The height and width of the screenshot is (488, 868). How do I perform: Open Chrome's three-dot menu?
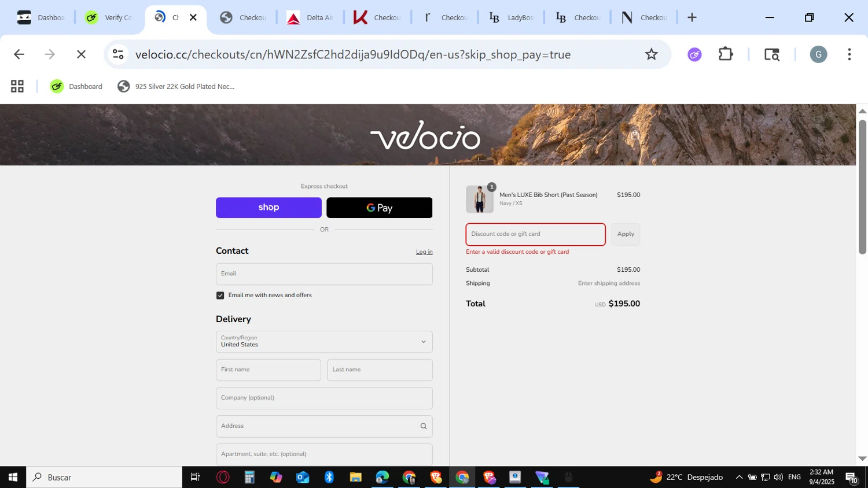(849, 54)
